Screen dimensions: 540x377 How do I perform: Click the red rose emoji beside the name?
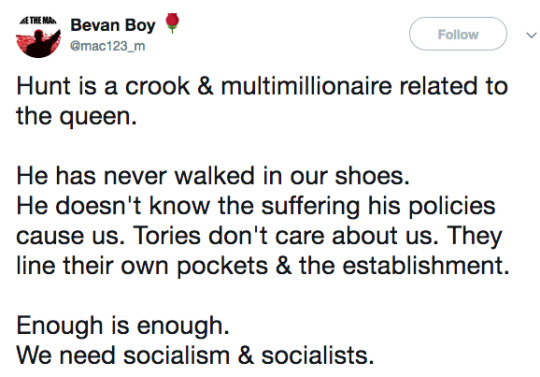click(172, 23)
